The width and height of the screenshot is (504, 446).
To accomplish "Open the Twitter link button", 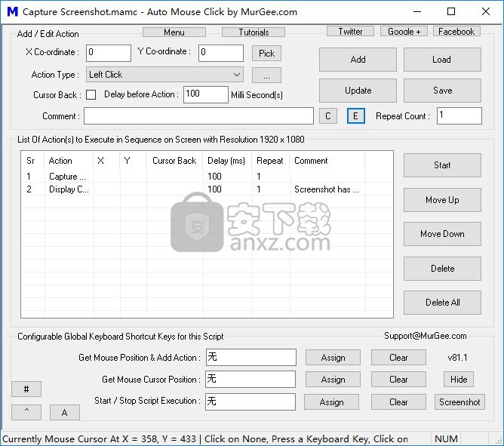I will [350, 31].
